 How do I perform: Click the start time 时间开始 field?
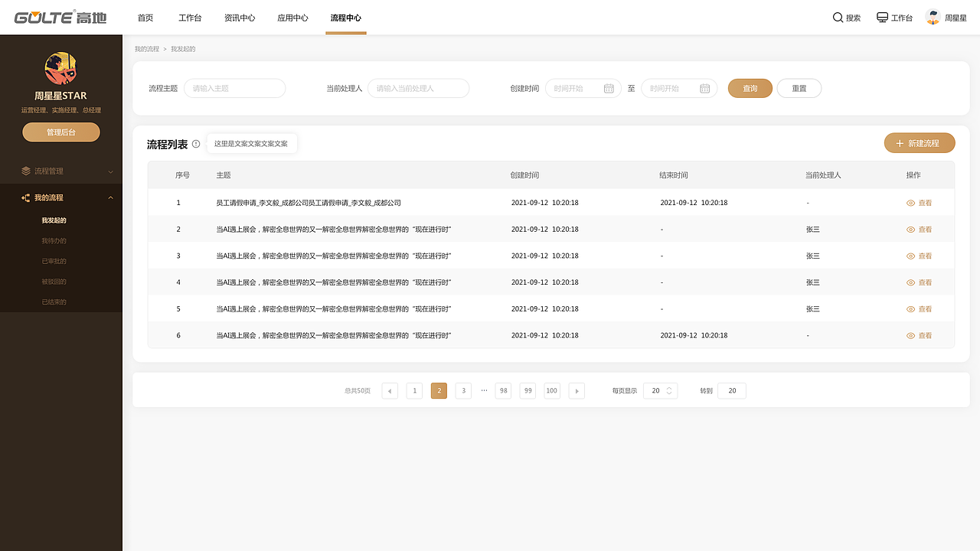583,89
